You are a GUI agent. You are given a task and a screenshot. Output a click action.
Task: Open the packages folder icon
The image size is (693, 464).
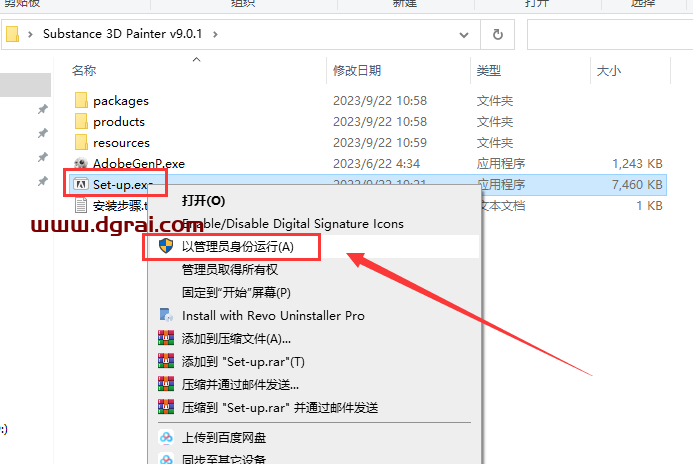tap(81, 101)
